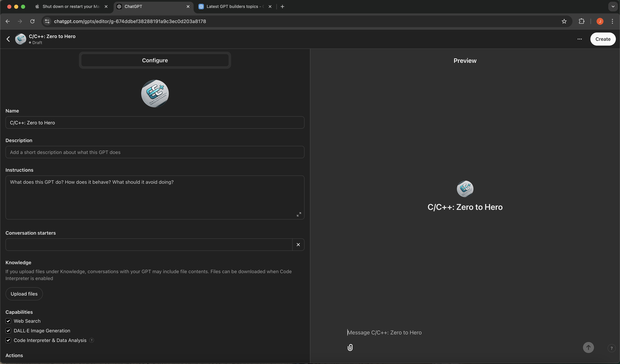Open Chrome's three-dot menu

tap(612, 21)
